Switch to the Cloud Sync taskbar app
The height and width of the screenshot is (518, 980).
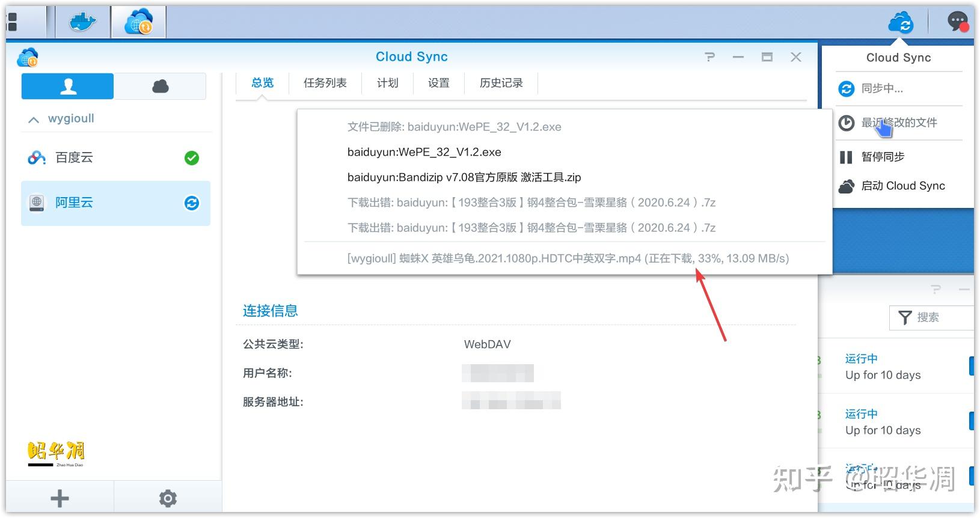(138, 22)
